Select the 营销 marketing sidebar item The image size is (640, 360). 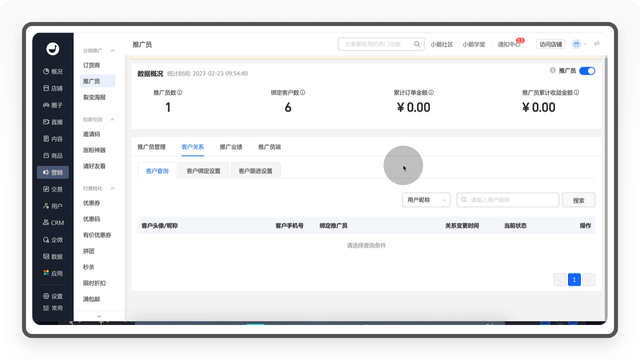coord(53,172)
